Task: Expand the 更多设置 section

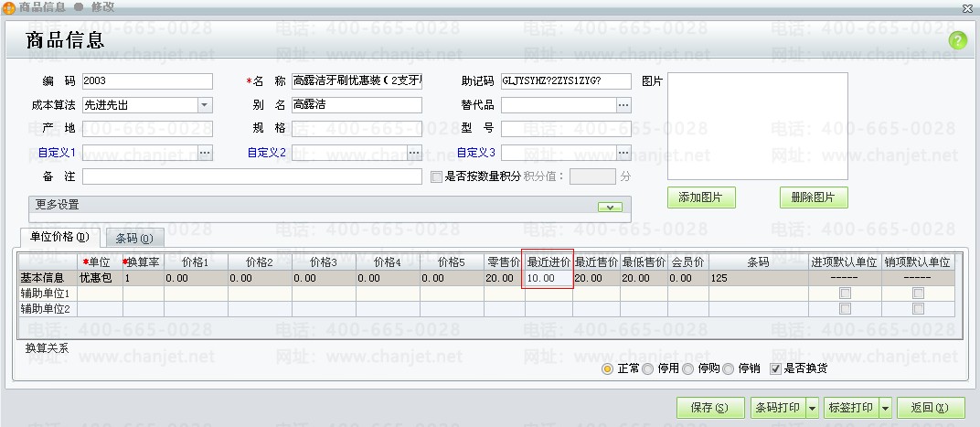Action: pyautogui.click(x=609, y=207)
